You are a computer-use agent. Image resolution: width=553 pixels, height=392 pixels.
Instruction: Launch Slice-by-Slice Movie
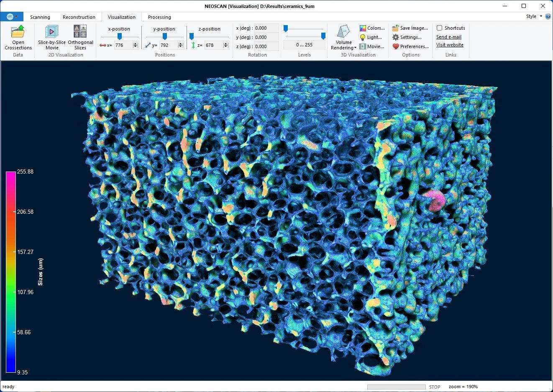[x=52, y=32]
